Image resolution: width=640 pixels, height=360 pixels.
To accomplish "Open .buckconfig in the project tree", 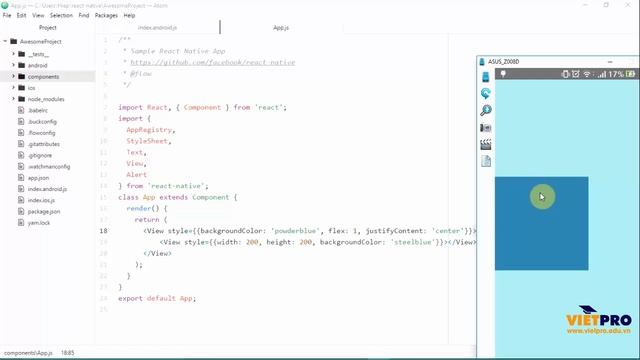I will click(42, 122).
